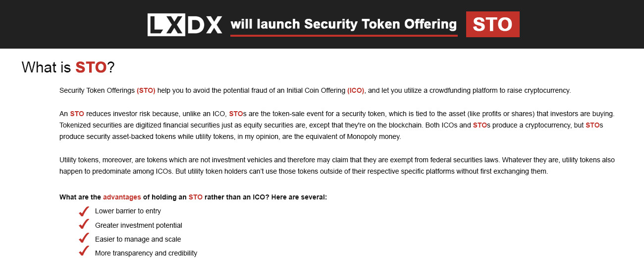Click checkmark beside More transparency and credibility
The image size is (644, 260).
point(84,253)
